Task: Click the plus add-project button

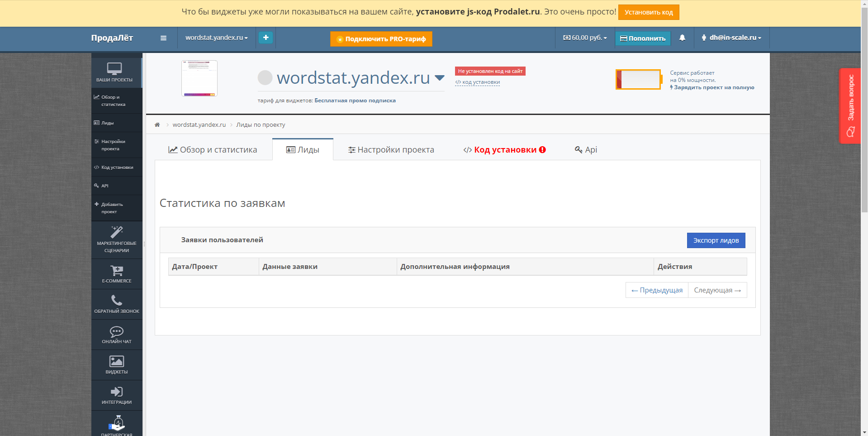Action: pyautogui.click(x=266, y=38)
